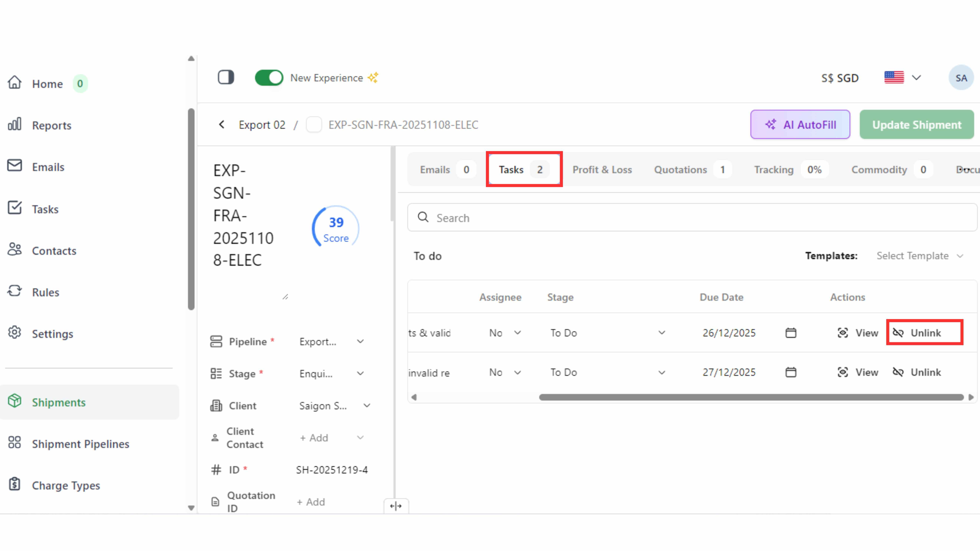Check the box beside EXP-SGN-FRA-20251108-ELEC

pos(314,125)
